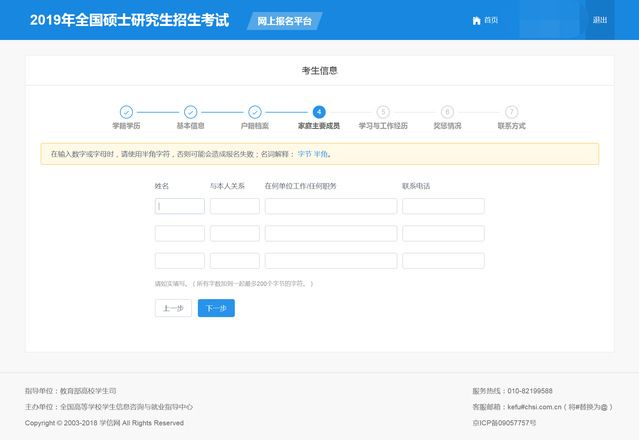This screenshot has height=440, width=639.
Task: Click first row 联系电话 phone field
Action: point(443,206)
